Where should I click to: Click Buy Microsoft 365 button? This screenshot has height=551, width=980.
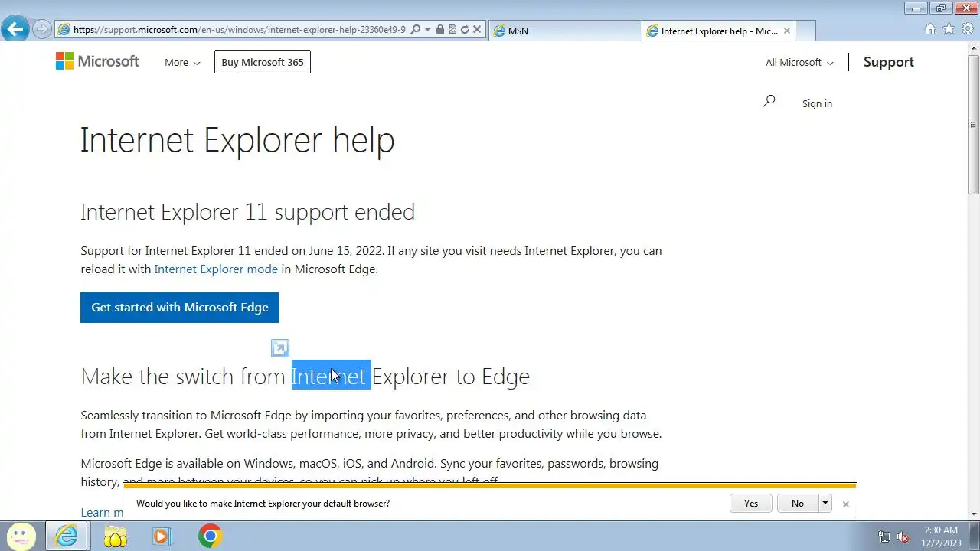point(263,62)
